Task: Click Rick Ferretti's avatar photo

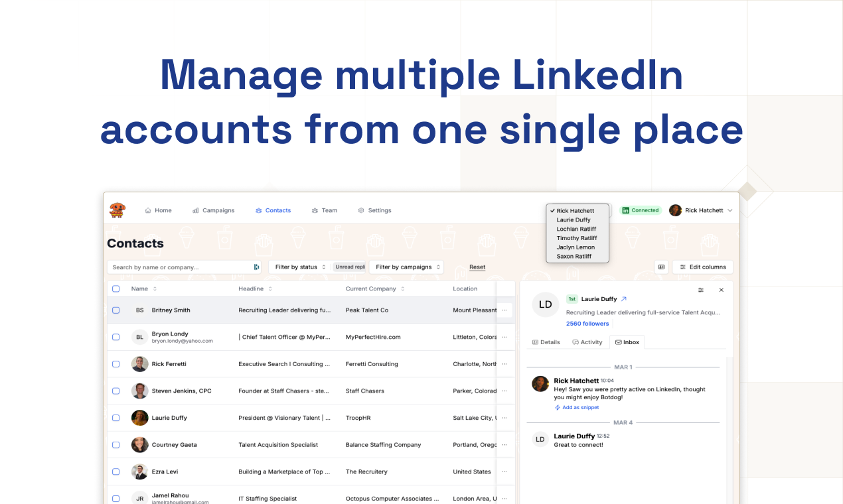Action: click(139, 364)
